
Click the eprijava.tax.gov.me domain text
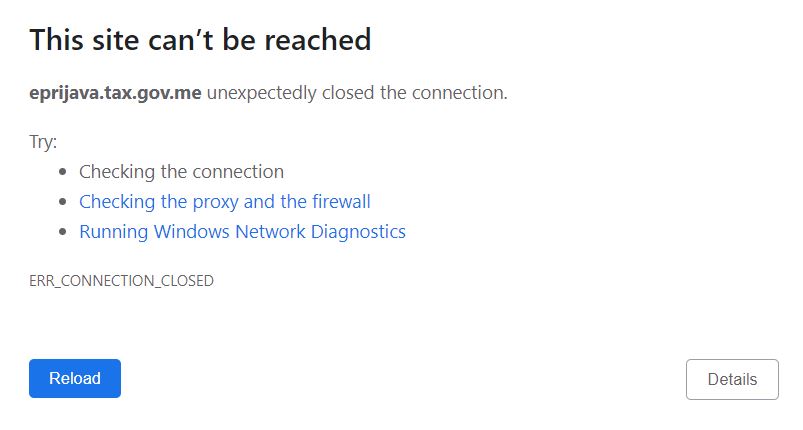(115, 94)
